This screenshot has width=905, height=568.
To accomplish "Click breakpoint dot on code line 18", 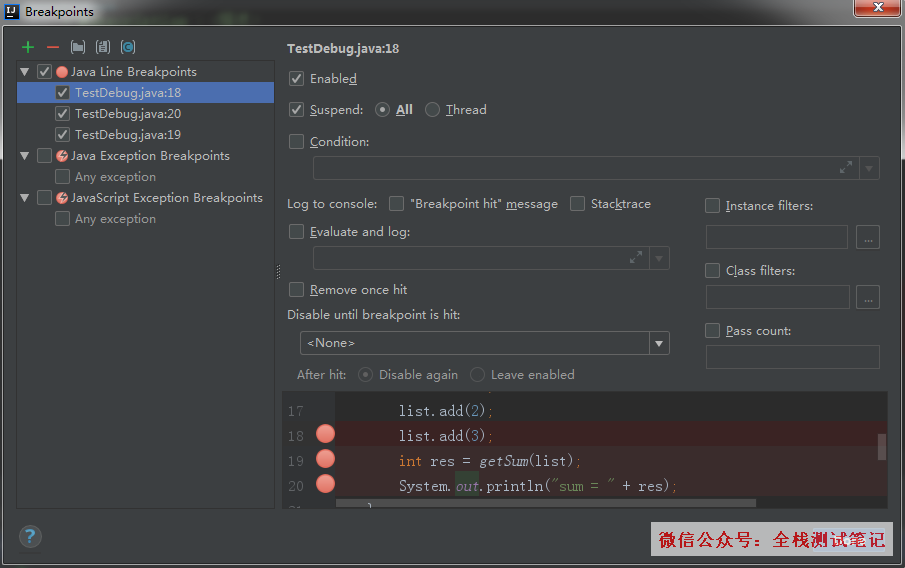I will (x=326, y=434).
